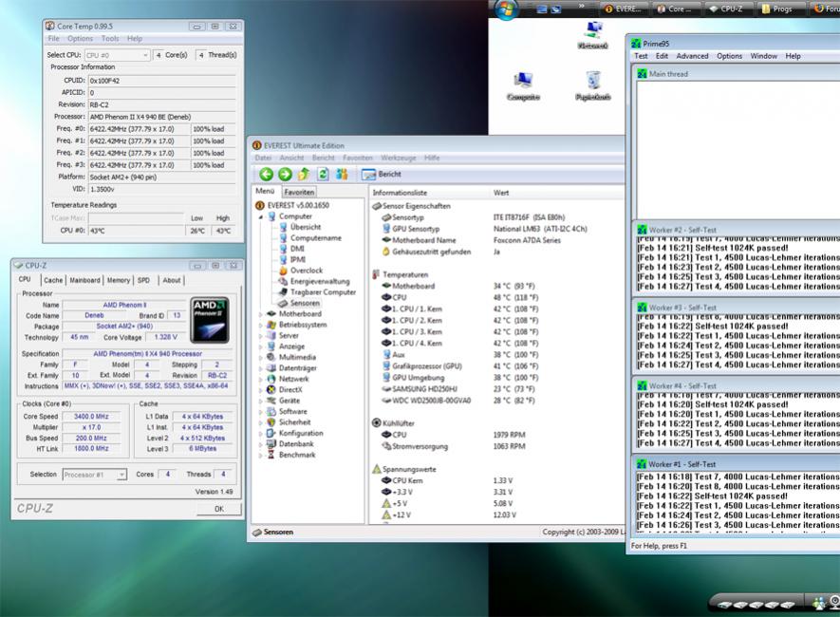The width and height of the screenshot is (840, 617).
Task: Click the Bericht button in EVEREST toolbar
Action: point(382,175)
